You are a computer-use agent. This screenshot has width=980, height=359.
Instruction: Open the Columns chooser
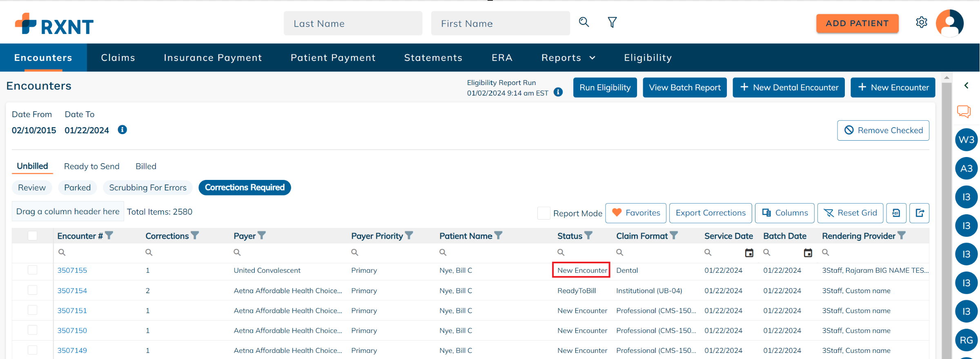784,213
